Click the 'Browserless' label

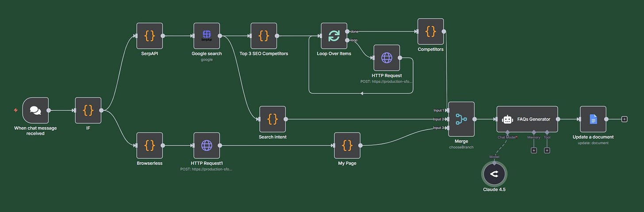150,163
